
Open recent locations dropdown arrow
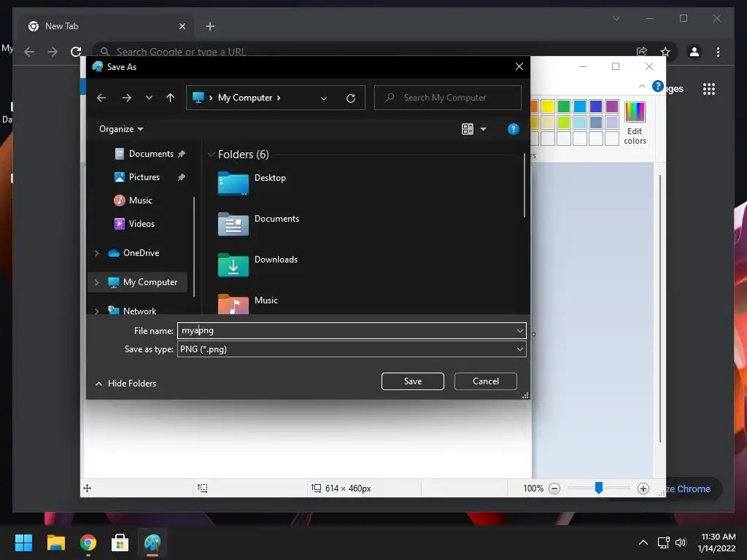click(149, 98)
